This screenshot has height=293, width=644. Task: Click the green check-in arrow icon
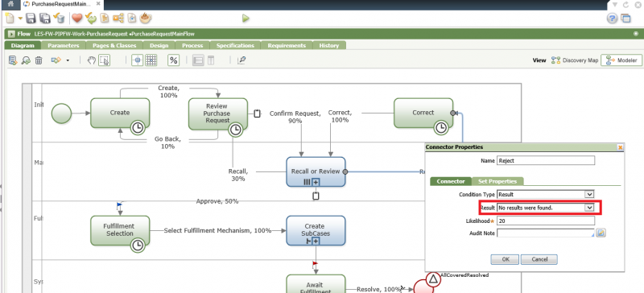pyautogui.click(x=91, y=19)
